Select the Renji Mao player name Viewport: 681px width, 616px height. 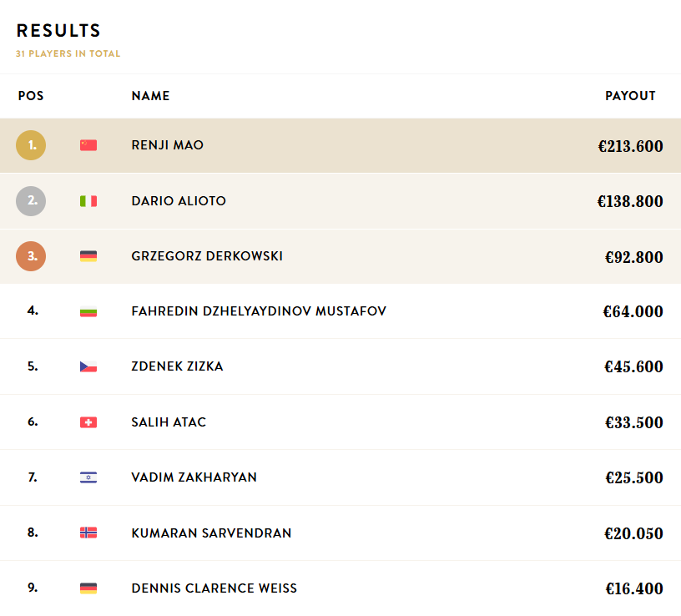tap(168, 145)
